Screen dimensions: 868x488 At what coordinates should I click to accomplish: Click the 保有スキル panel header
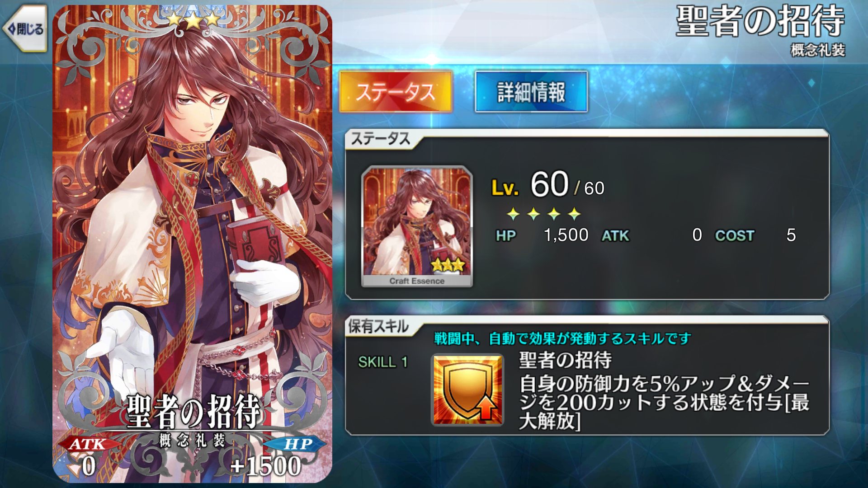click(x=378, y=326)
